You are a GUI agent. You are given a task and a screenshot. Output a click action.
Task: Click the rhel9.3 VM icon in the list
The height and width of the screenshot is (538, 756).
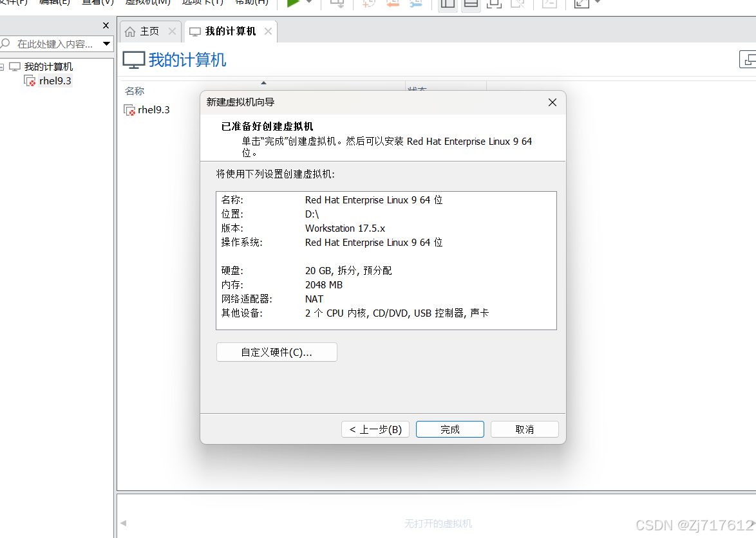point(129,110)
